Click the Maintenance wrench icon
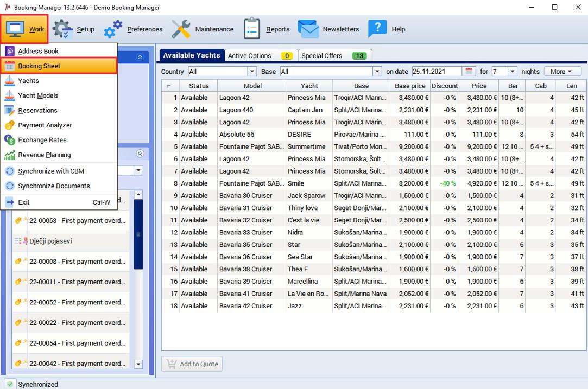The width and height of the screenshot is (588, 389). point(181,29)
